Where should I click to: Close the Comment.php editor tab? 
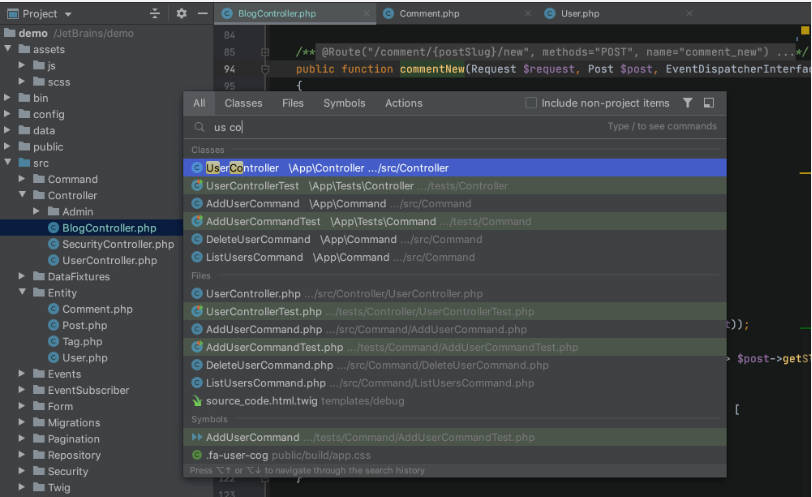(528, 13)
